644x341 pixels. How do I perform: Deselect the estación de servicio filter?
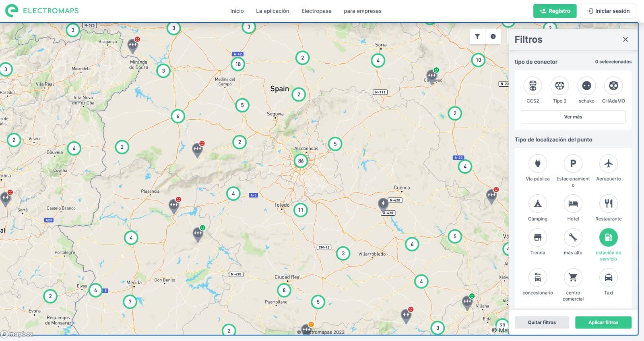point(608,238)
